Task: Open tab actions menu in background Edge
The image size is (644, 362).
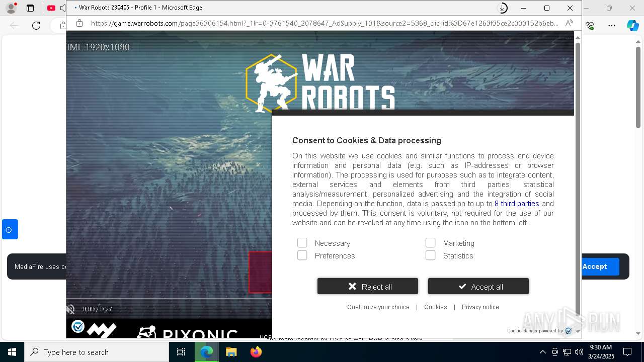Action: [x=30, y=8]
